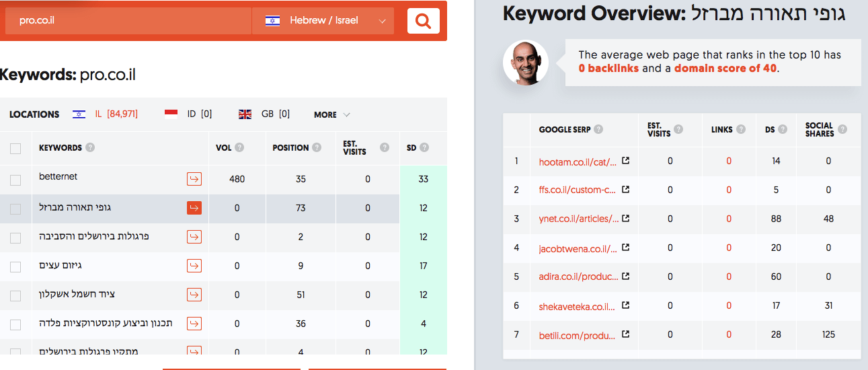This screenshot has height=370, width=868.
Task: Open external link icon for ynet.co.il
Action: pos(625,219)
